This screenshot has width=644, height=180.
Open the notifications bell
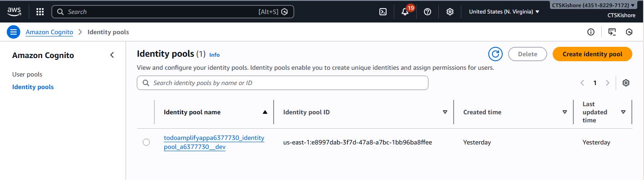coord(405,12)
